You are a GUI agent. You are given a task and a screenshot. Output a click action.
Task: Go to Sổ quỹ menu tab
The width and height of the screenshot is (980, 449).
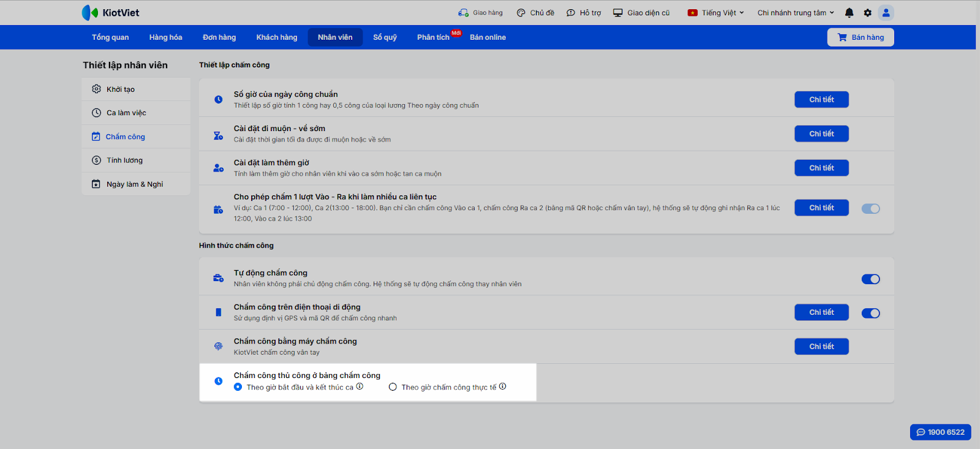pyautogui.click(x=385, y=37)
